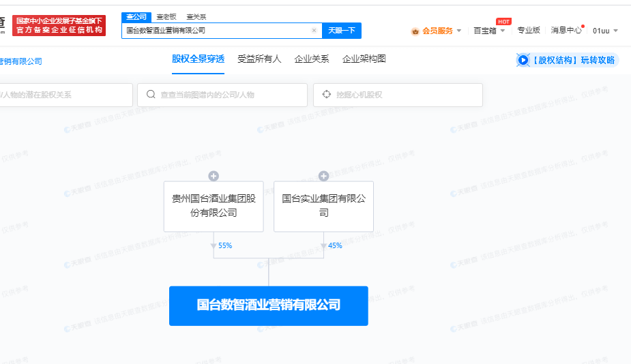
Task: Select the 贵州国台酒业集团股份有限公司 node
Action: 214,207
